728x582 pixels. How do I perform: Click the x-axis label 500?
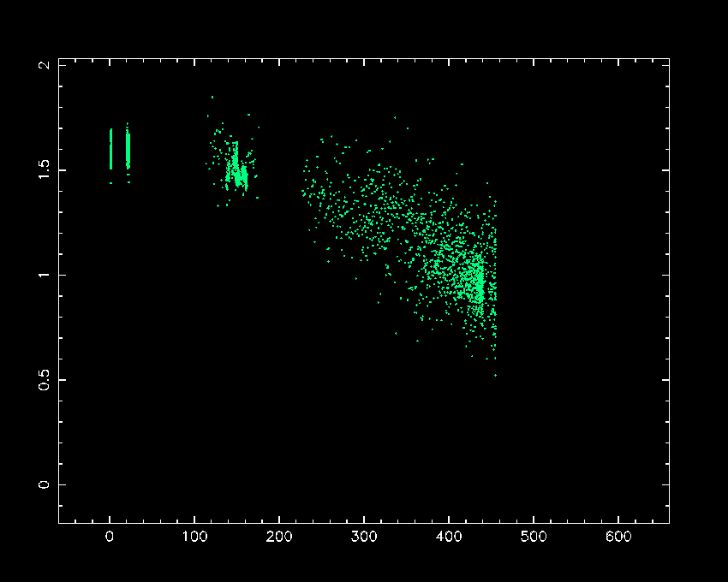[x=534, y=537]
